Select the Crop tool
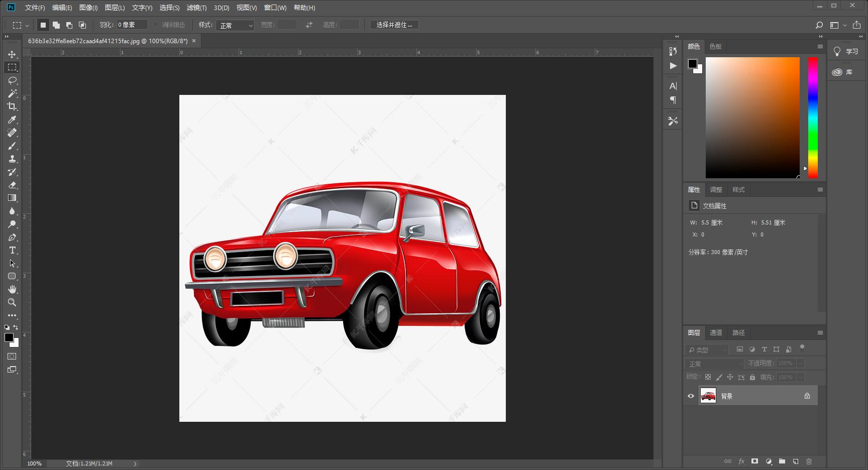The width and height of the screenshot is (868, 470). (12, 106)
